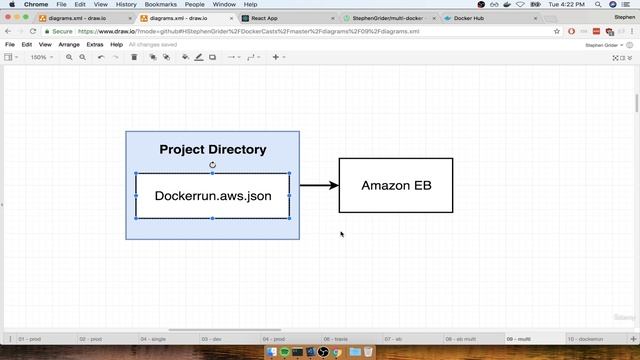Select the Amazon EB box
This screenshot has height=360, width=640.
pyautogui.click(x=396, y=185)
